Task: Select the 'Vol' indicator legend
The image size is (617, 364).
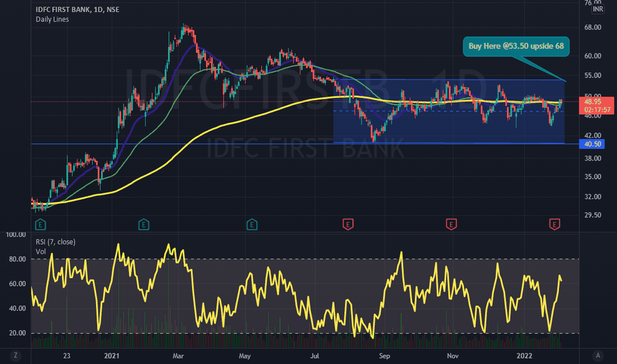Action: pos(40,251)
